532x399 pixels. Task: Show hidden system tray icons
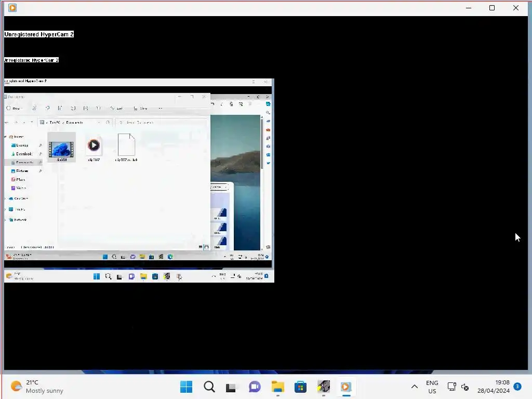coord(414,387)
